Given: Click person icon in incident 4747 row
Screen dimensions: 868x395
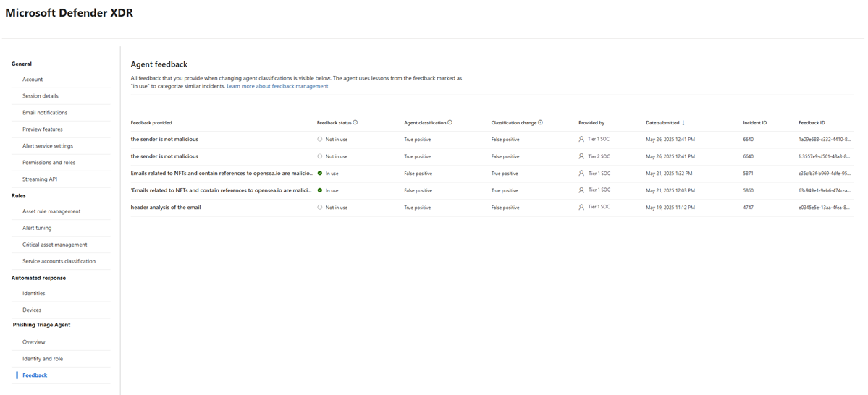Looking at the screenshot, I should tap(581, 207).
